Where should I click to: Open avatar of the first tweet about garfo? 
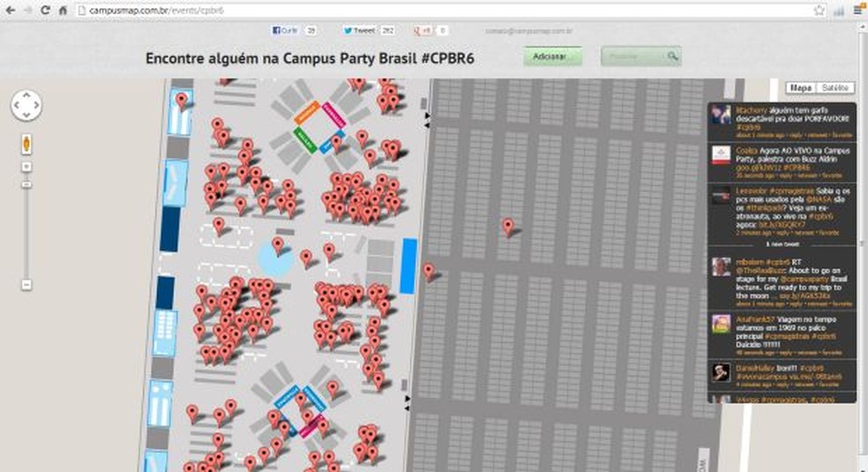(721, 115)
